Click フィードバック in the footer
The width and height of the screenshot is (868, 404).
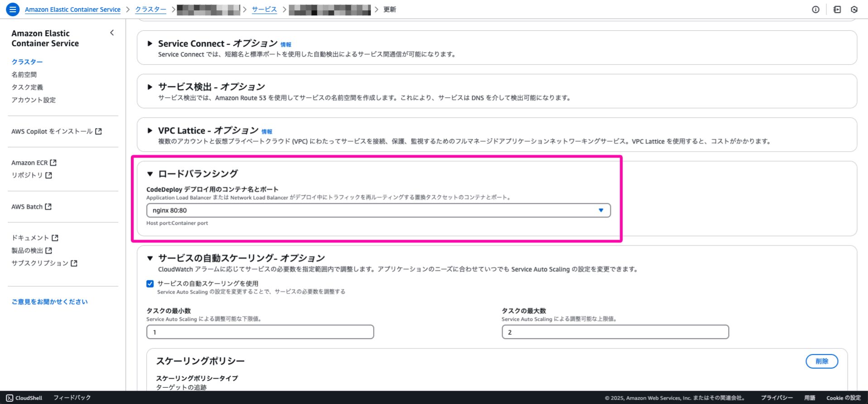72,398
